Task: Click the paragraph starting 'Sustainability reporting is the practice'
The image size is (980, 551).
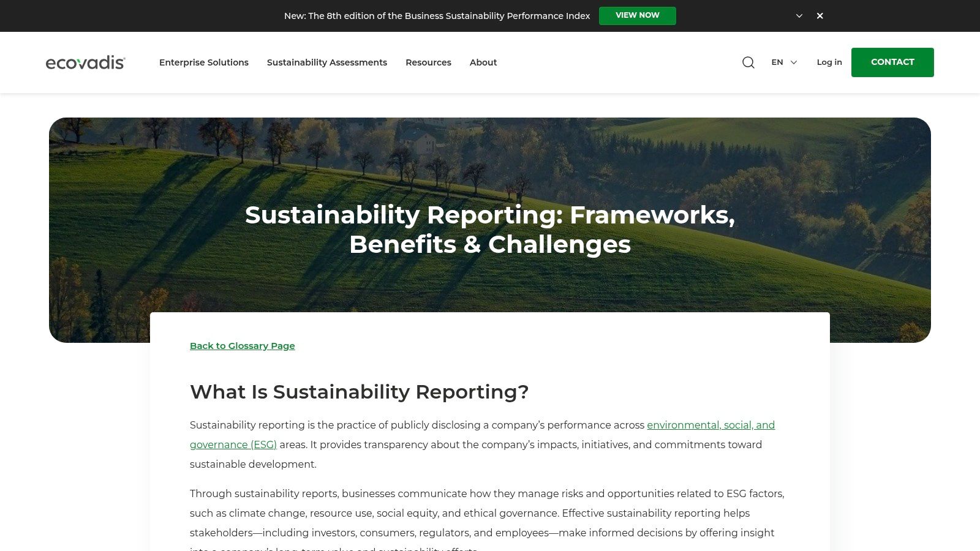Action: (417, 425)
